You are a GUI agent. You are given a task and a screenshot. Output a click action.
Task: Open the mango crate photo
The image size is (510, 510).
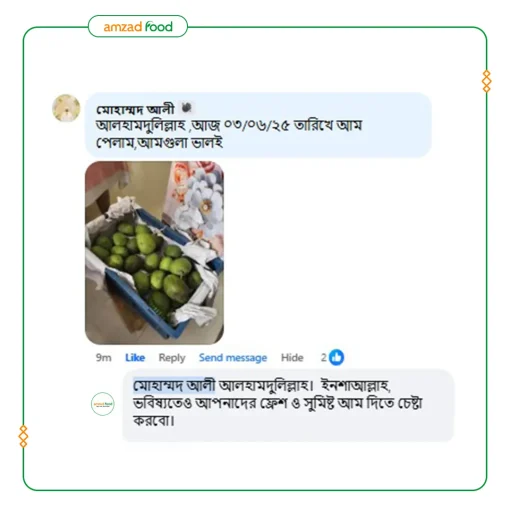[154, 253]
